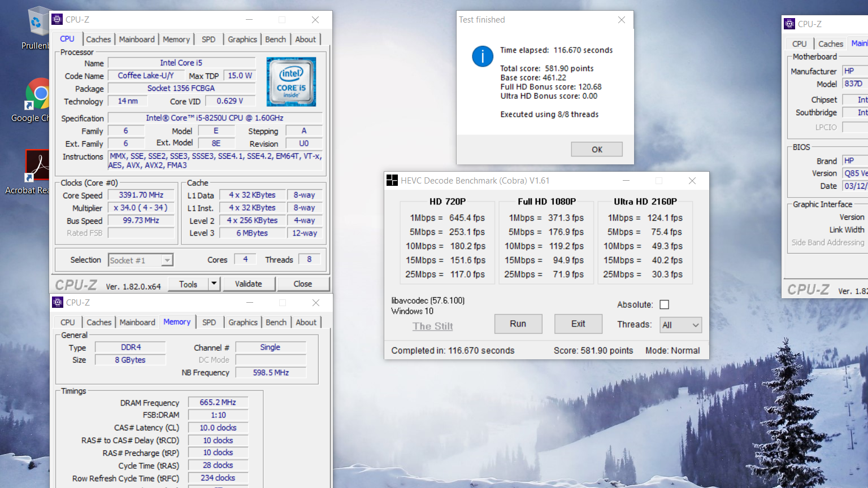Open Memory tab in top CPU-Z window

coord(176,40)
